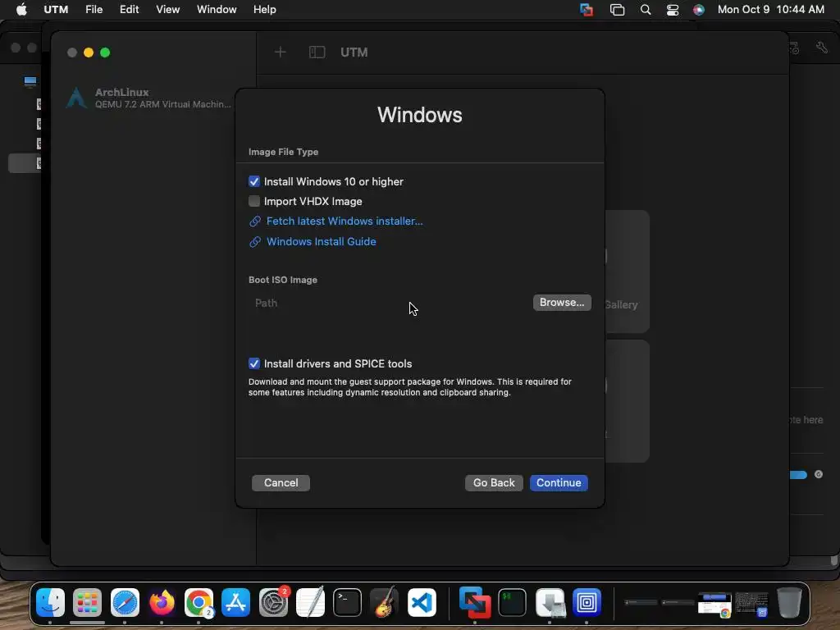Go Back to the previous wizard page

(494, 482)
